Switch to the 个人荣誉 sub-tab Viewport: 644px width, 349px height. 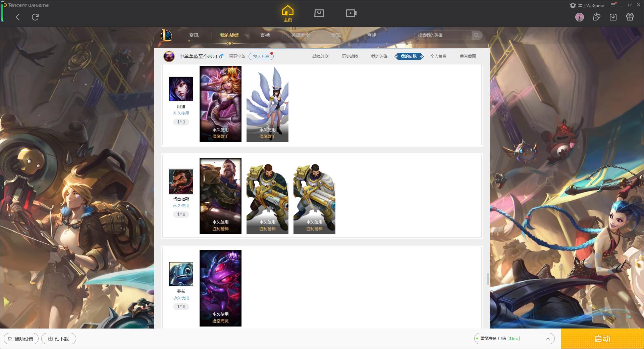pyautogui.click(x=438, y=56)
